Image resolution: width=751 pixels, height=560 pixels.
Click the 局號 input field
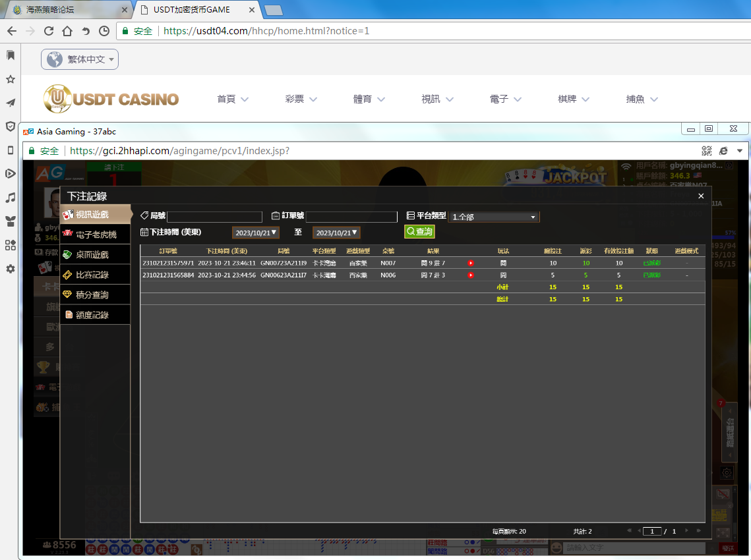tap(214, 216)
